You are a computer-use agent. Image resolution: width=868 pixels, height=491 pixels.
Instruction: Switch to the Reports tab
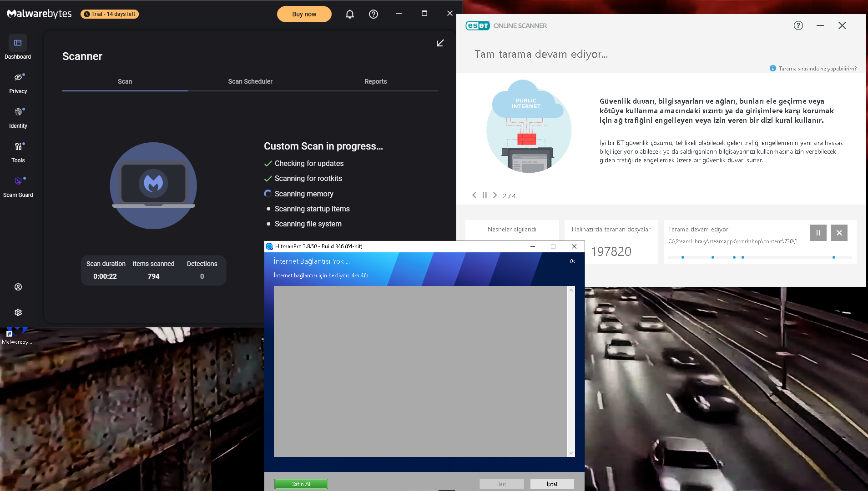[375, 81]
